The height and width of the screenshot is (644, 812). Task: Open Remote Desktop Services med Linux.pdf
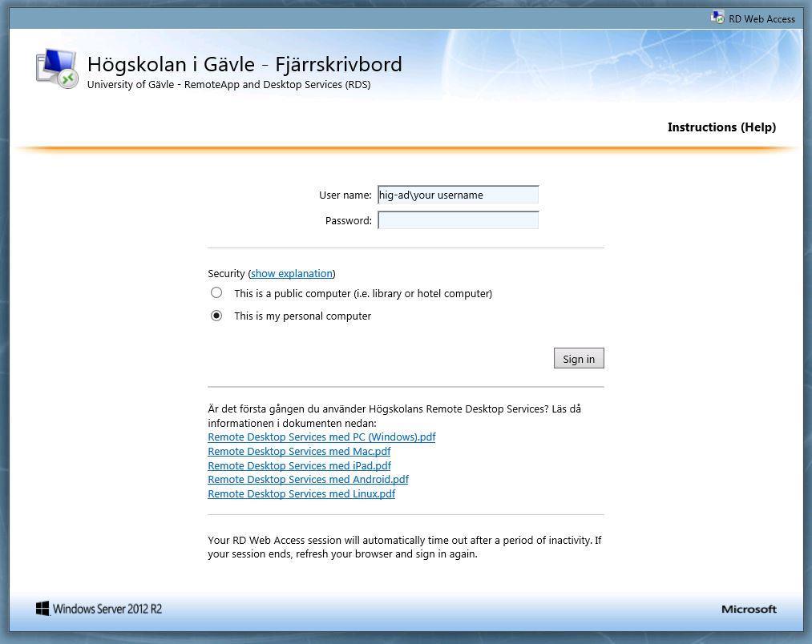click(x=301, y=494)
